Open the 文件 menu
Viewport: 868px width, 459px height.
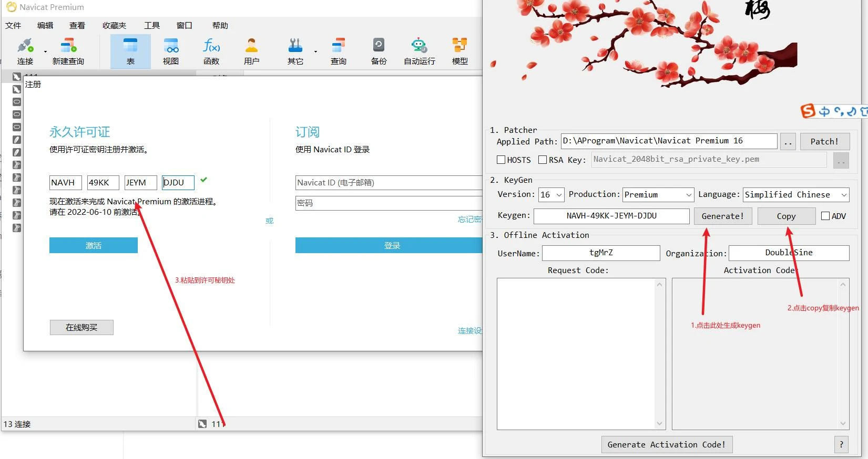[13, 25]
